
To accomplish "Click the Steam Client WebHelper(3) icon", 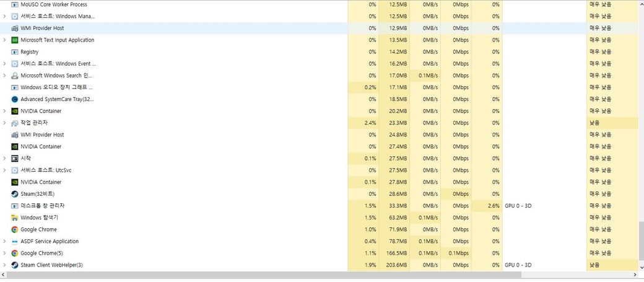I will [x=15, y=265].
